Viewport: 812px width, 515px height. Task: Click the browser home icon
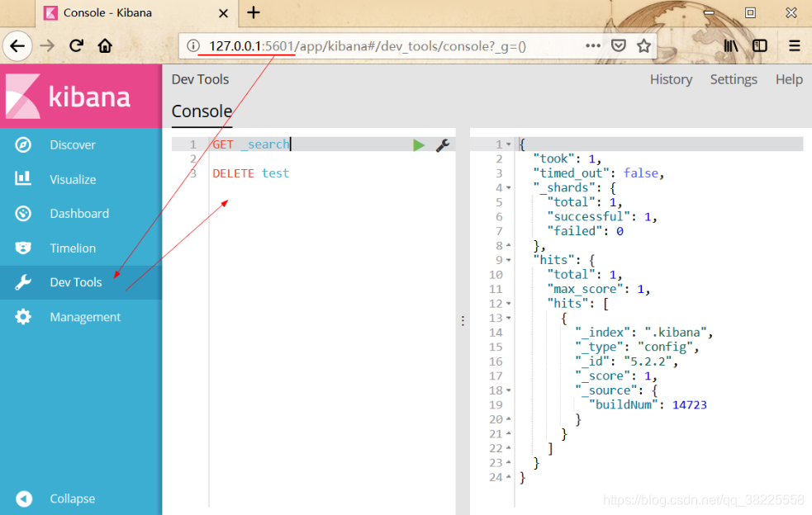105,46
